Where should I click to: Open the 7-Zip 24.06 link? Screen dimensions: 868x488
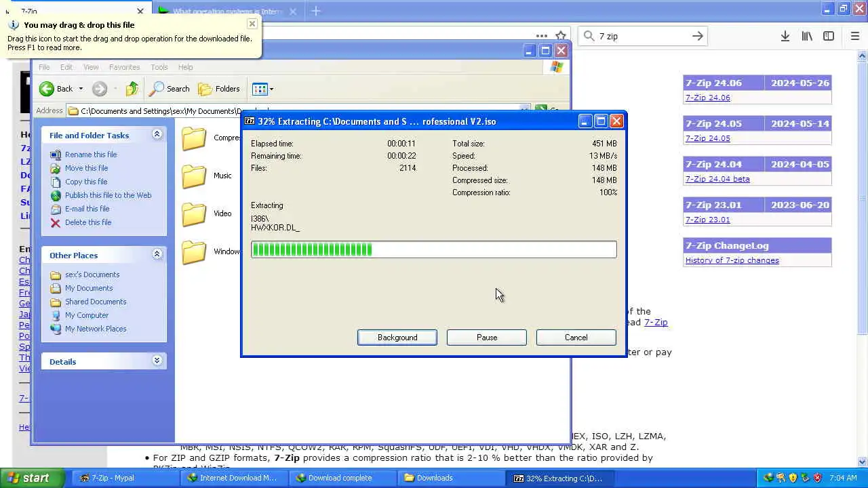click(x=707, y=98)
